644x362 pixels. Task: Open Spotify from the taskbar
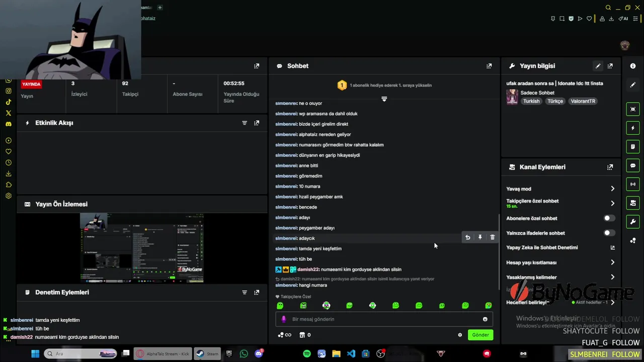click(307, 353)
